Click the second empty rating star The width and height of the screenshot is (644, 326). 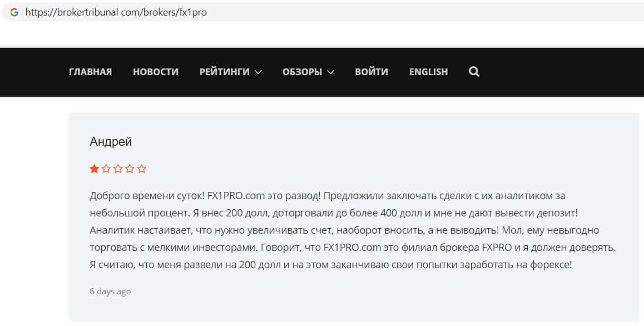[106, 169]
